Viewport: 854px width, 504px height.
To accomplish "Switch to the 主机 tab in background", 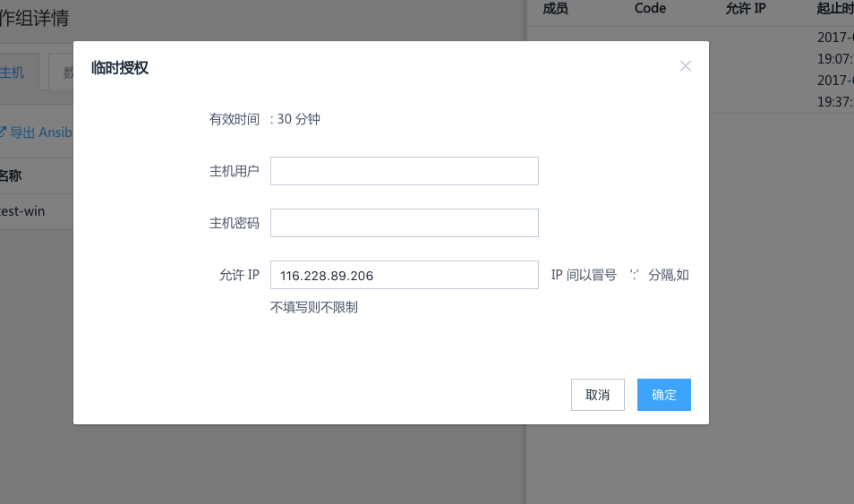I will [12, 73].
